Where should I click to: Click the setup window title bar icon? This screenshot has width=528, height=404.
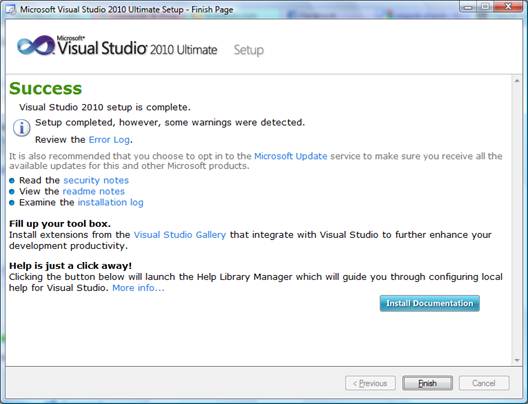[11, 10]
